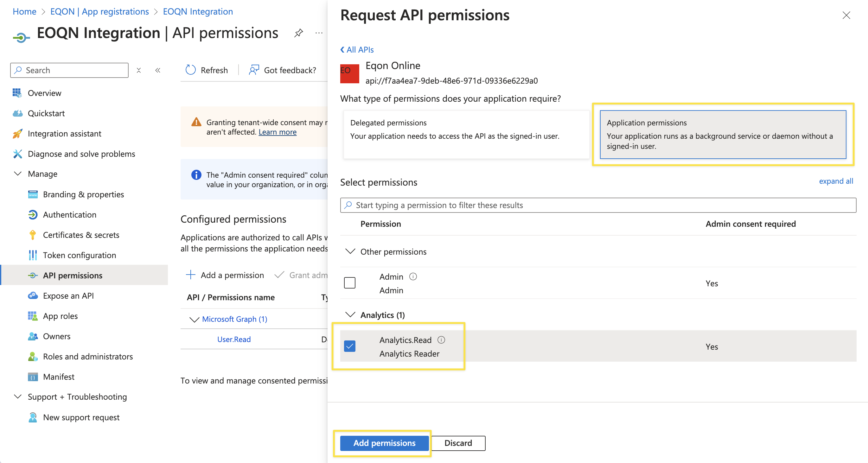Focus the sidebar Search box

(x=69, y=70)
